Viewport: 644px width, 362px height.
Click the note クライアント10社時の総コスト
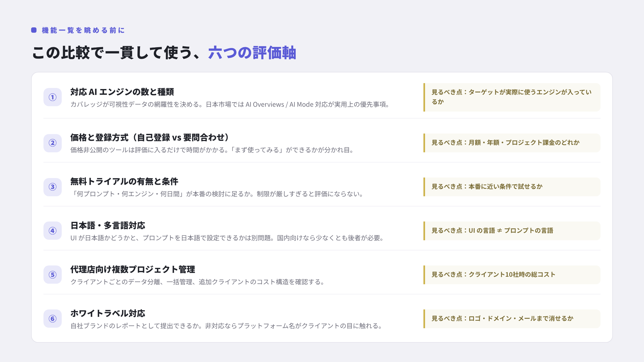click(512, 275)
